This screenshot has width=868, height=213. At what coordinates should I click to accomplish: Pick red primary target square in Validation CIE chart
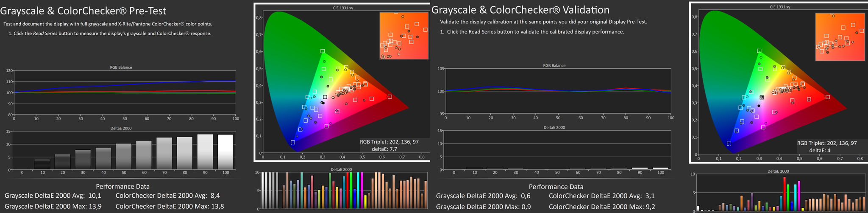[x=827, y=97]
